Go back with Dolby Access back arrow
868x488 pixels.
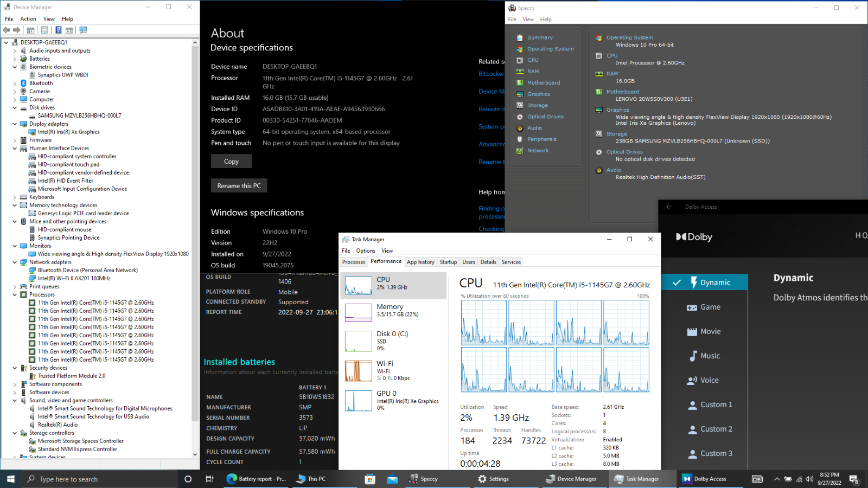[x=669, y=207]
